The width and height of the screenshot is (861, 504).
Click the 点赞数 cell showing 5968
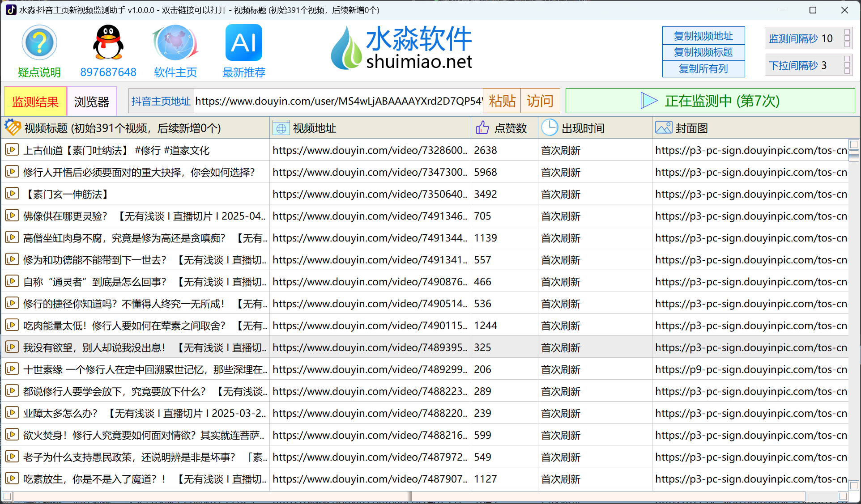(504, 172)
